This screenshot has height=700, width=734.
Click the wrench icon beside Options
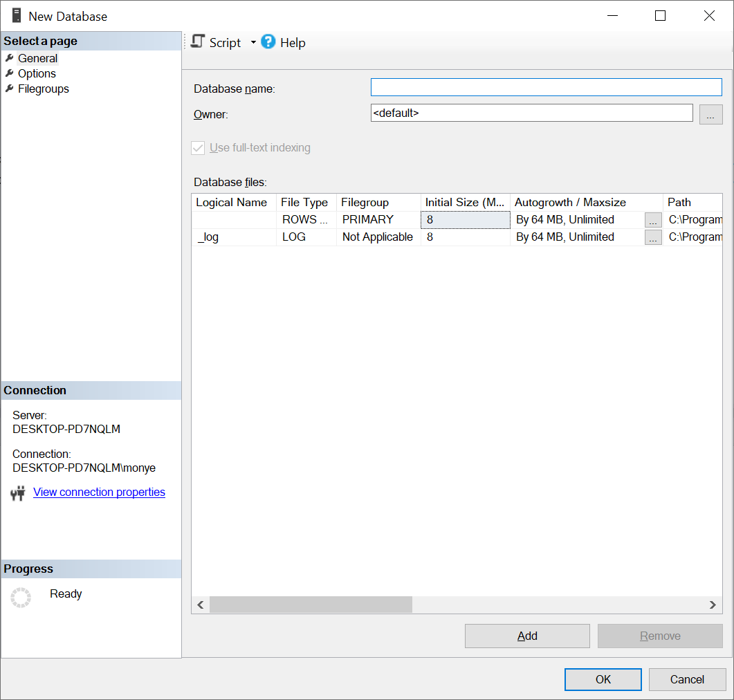coord(10,73)
